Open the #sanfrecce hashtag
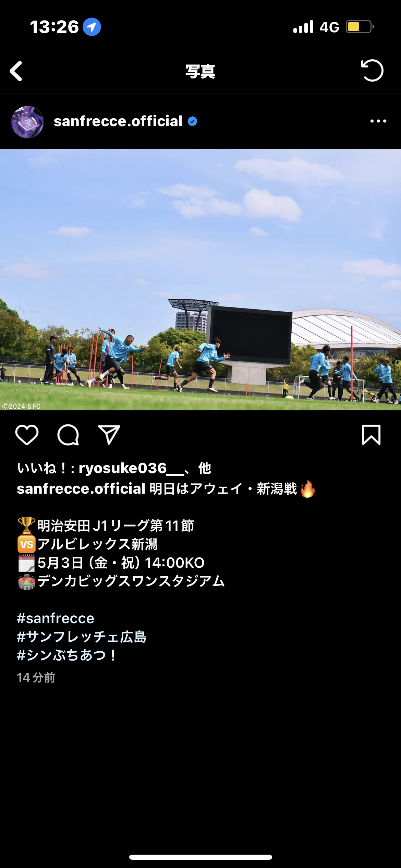The image size is (401, 868). coord(56,618)
